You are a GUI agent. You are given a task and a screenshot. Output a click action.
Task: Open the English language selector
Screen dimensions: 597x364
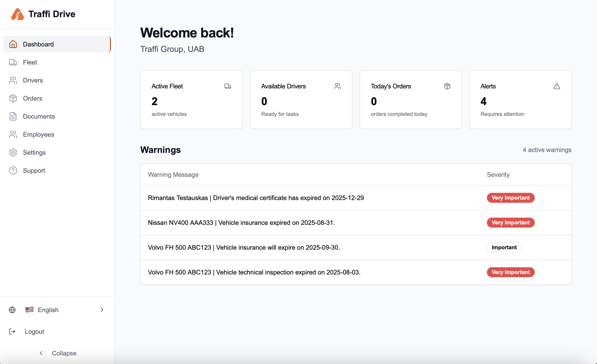click(x=48, y=310)
